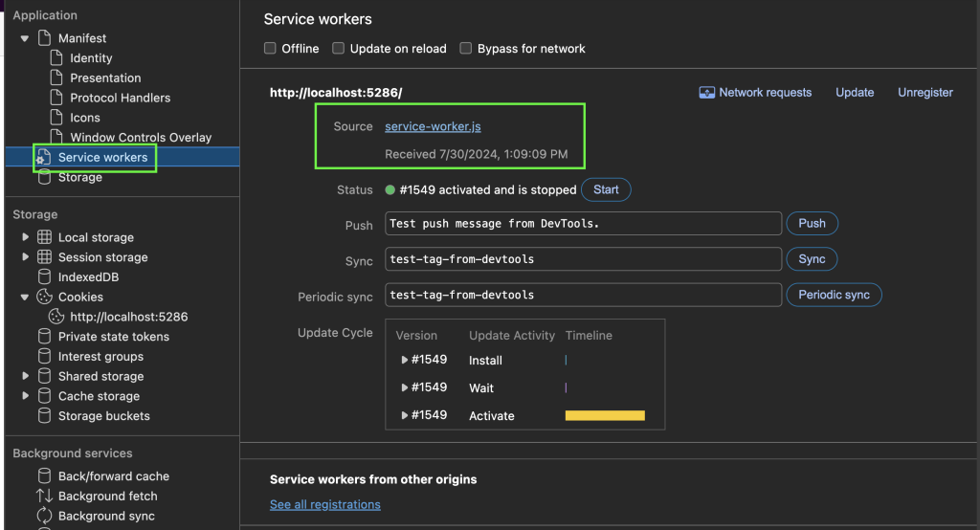The width and height of the screenshot is (980, 530).
Task: Select Service workers in the sidebar
Action: 103,158
